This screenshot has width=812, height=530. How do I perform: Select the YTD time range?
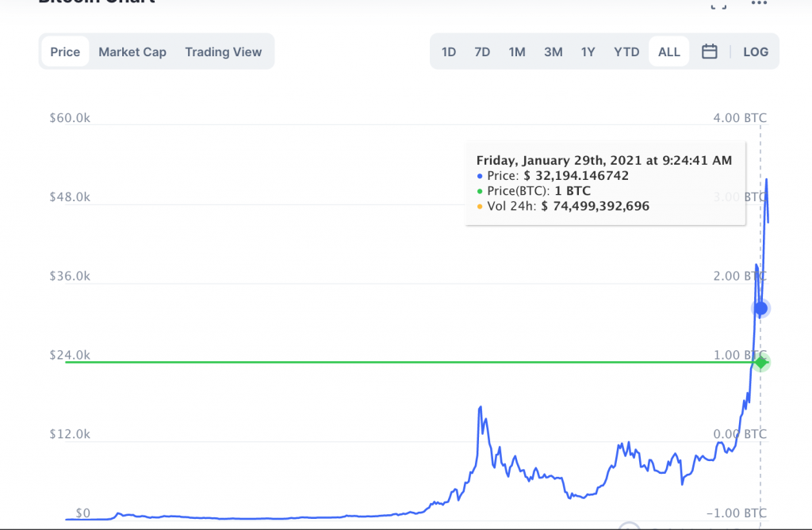pos(626,51)
